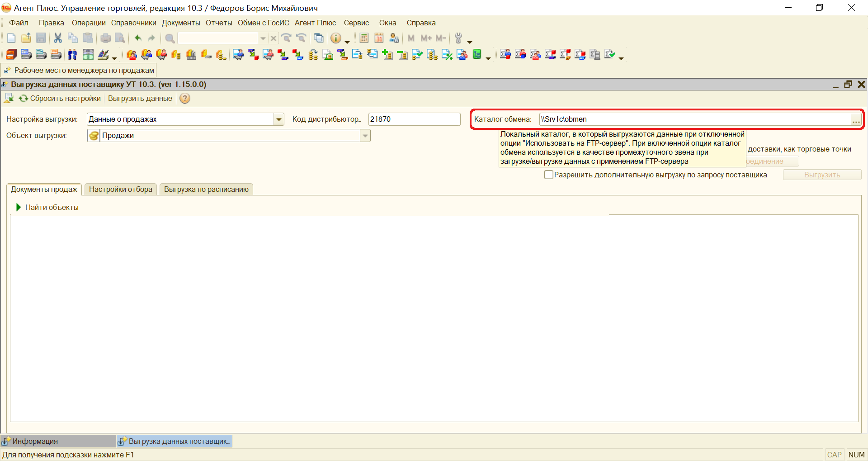Click the Код дистрибьютора input field
The width and height of the screenshot is (868, 461).
click(x=414, y=119)
